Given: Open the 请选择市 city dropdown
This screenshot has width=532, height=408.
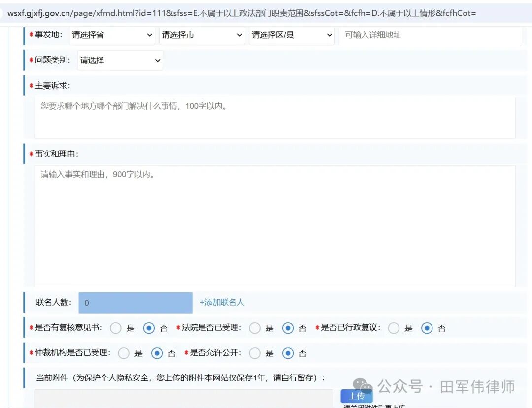Looking at the screenshot, I should coord(201,35).
